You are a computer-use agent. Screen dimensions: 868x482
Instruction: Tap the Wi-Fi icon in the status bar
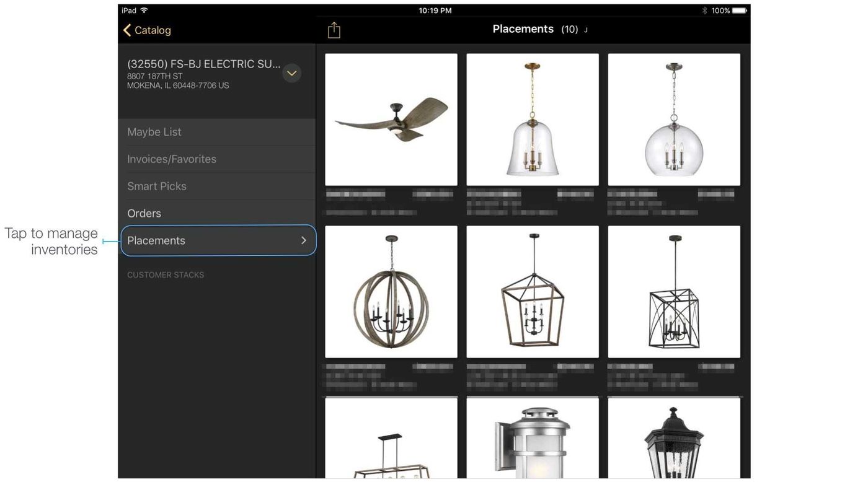pyautogui.click(x=144, y=11)
